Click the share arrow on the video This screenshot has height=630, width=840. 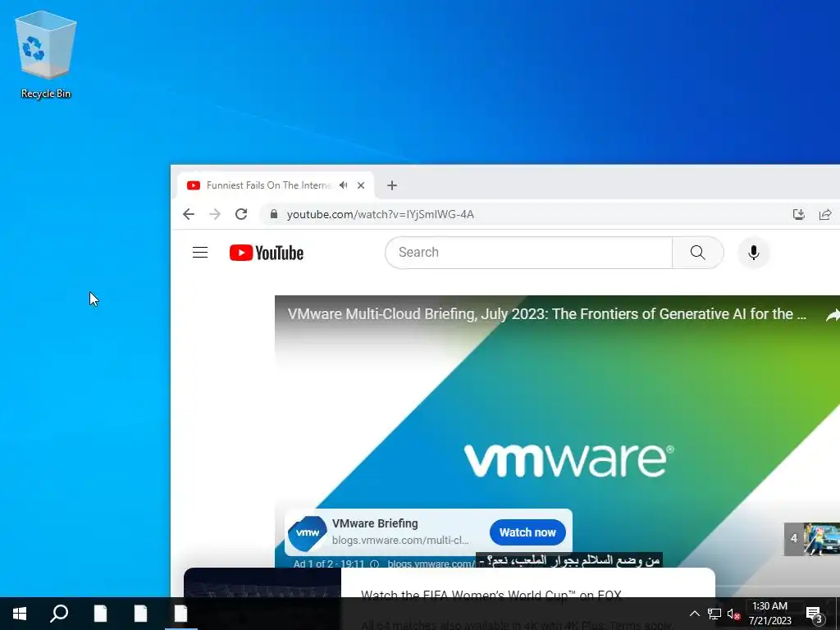tap(833, 316)
